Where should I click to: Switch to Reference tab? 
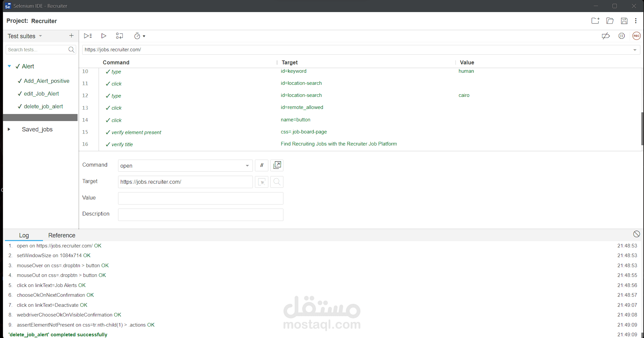62,235
